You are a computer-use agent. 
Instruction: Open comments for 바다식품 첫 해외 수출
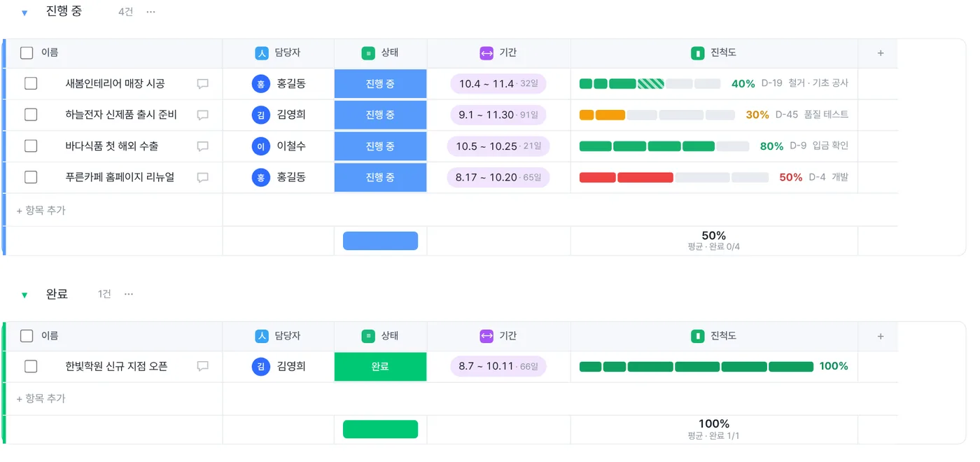[202, 146]
